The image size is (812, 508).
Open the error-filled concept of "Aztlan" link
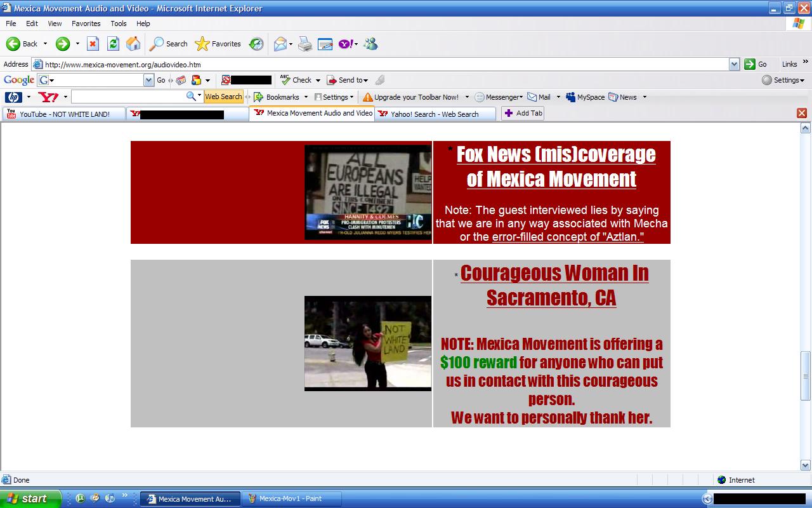568,237
